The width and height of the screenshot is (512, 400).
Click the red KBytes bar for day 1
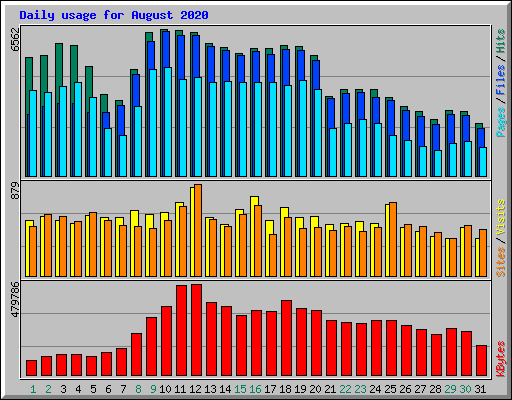coord(32,368)
